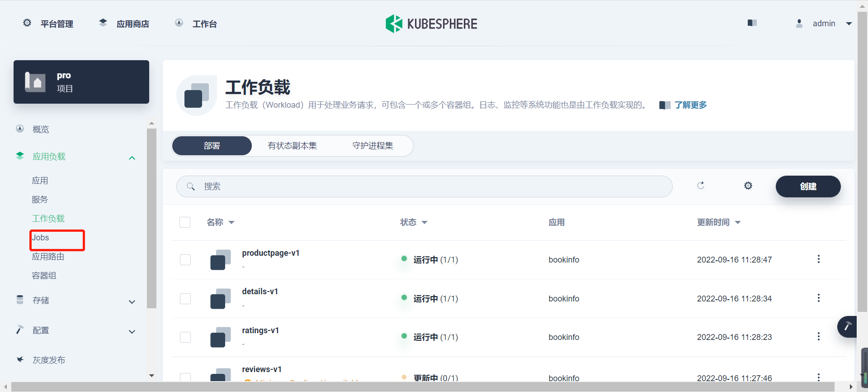
Task: Click the KubeSphere logo
Action: (x=432, y=24)
